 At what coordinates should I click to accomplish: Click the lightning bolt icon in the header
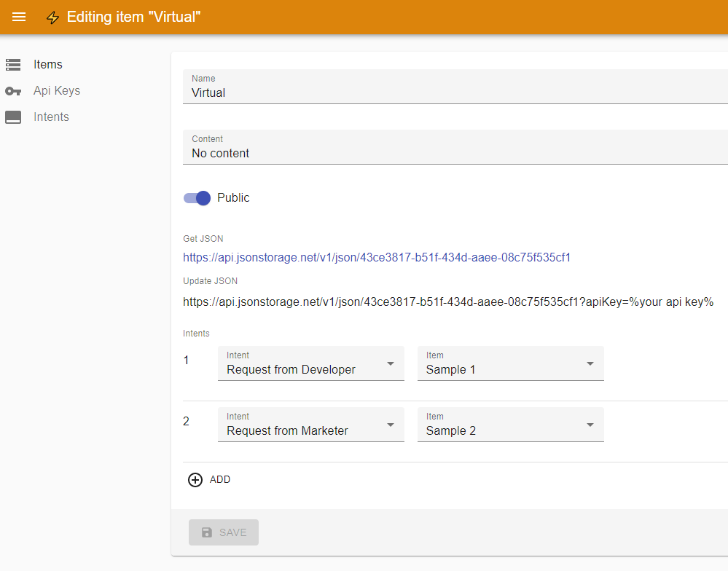coord(52,17)
